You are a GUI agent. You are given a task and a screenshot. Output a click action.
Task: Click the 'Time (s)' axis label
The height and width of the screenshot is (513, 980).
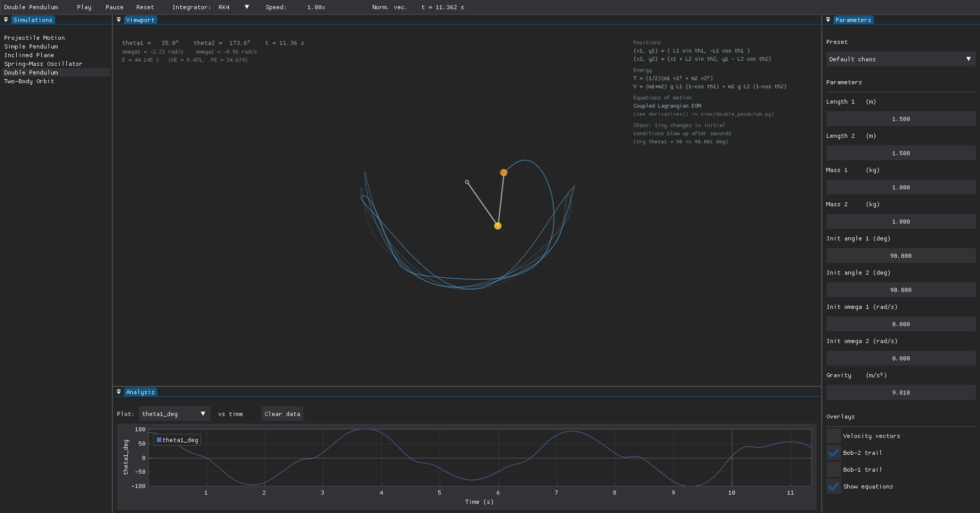click(x=479, y=502)
